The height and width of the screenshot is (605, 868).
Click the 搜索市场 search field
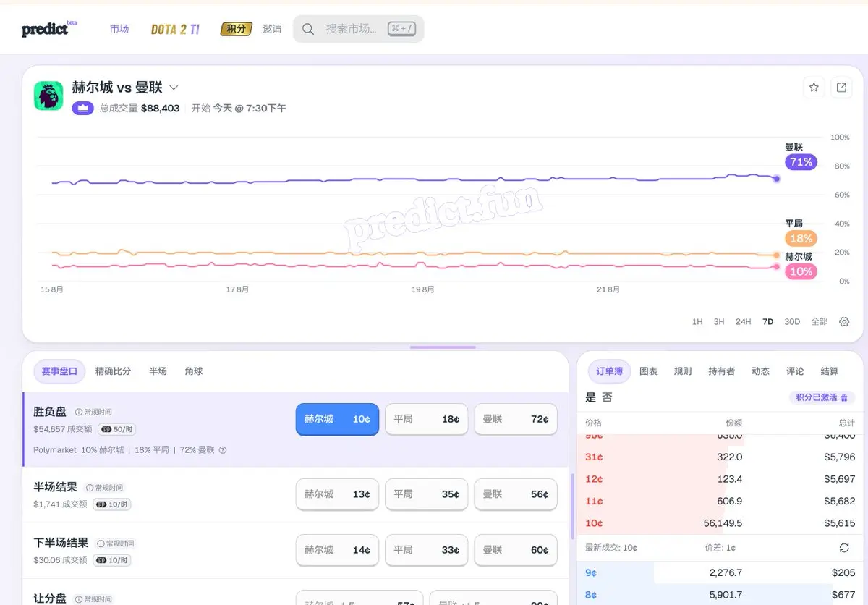pyautogui.click(x=358, y=29)
